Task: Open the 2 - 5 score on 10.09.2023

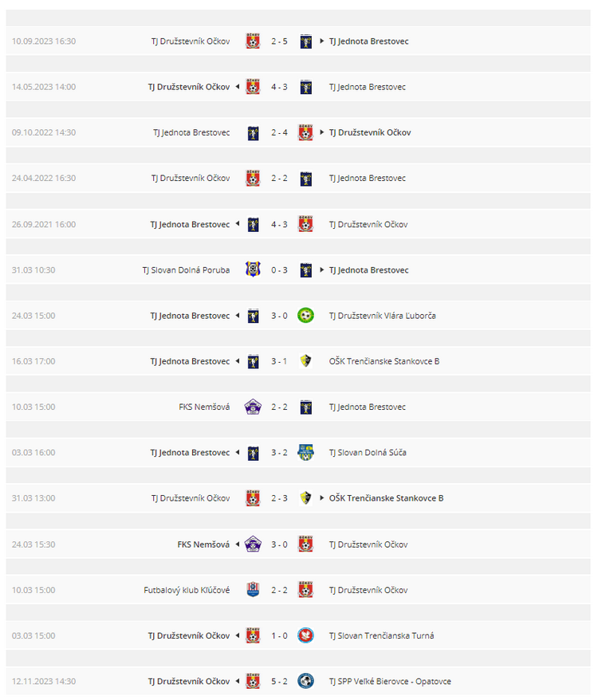Action: [279, 41]
